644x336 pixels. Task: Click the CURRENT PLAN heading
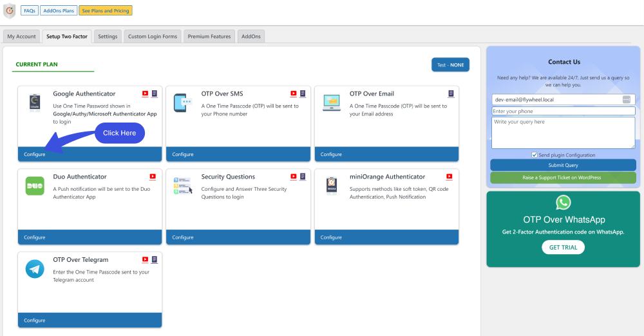37,64
